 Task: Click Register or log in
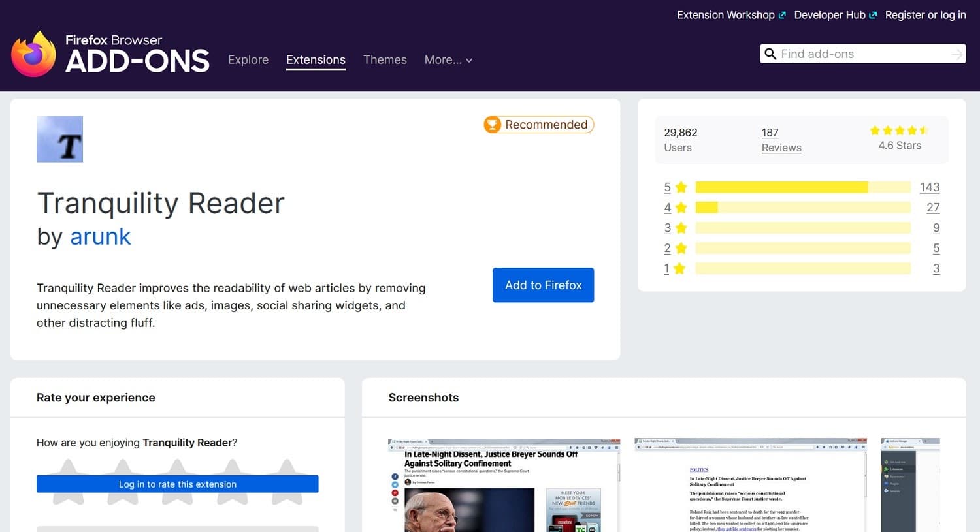click(925, 14)
